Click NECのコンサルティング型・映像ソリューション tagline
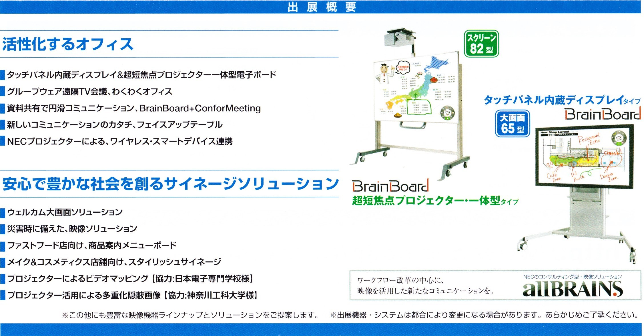This screenshot has width=644, height=336. (573, 277)
